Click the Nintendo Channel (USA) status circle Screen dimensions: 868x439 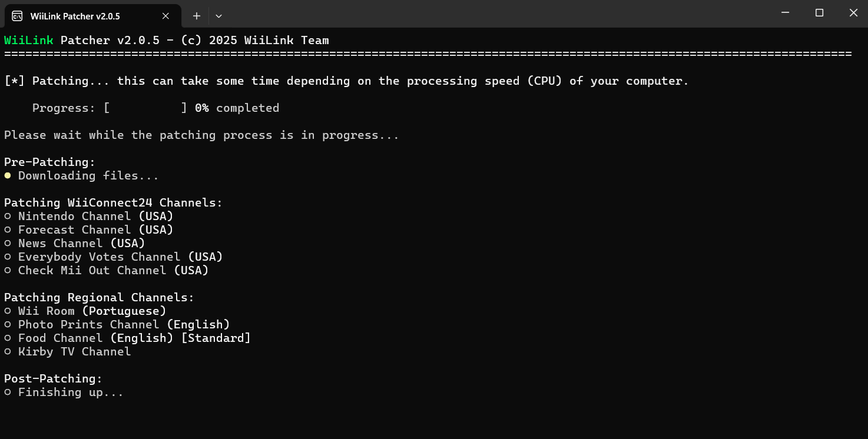pyautogui.click(x=8, y=217)
